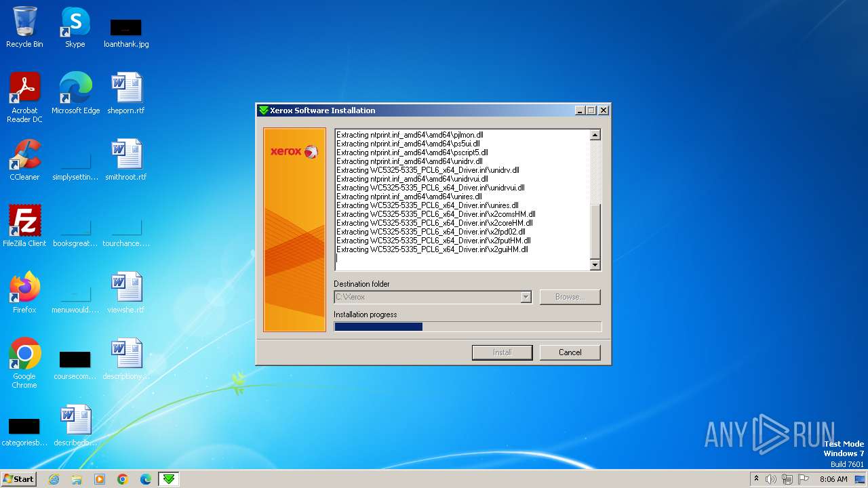Minimize the Xerox Software Installation window

[x=580, y=110]
